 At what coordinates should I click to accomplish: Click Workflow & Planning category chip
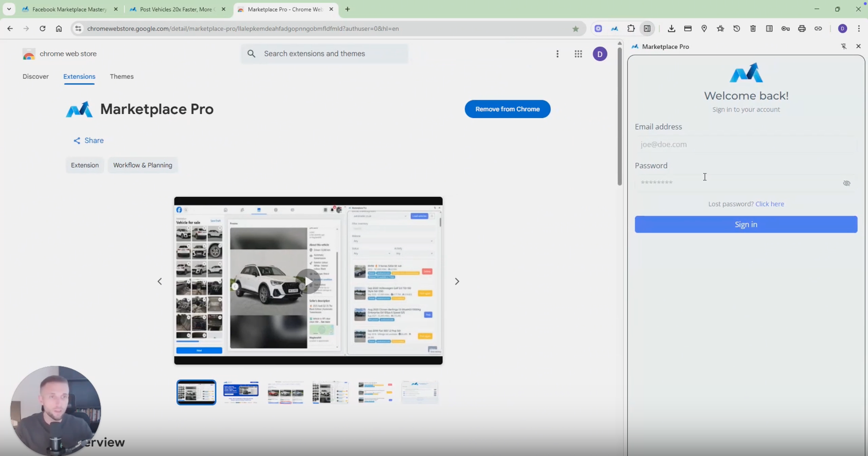pos(143,165)
